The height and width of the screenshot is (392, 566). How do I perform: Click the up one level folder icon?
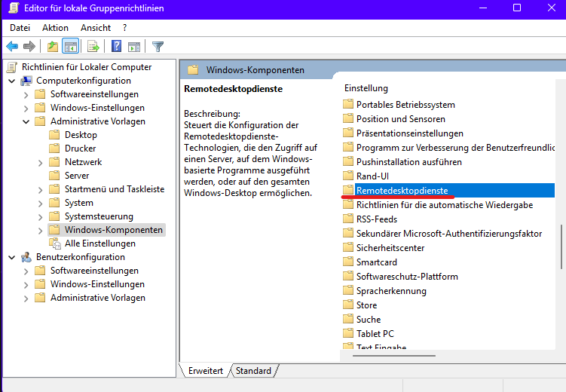point(52,46)
